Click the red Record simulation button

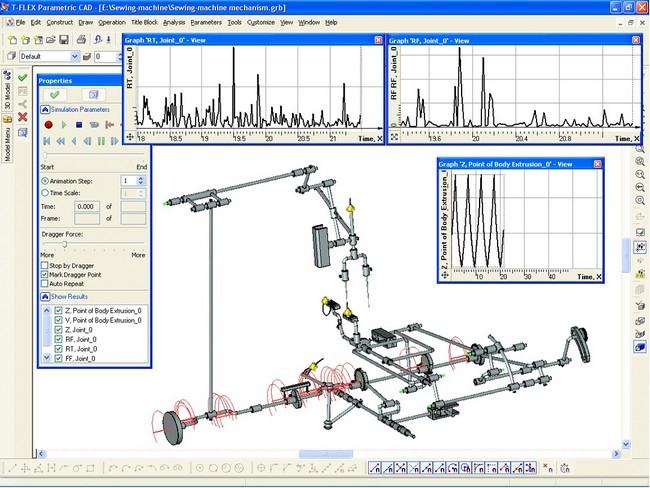click(x=47, y=124)
